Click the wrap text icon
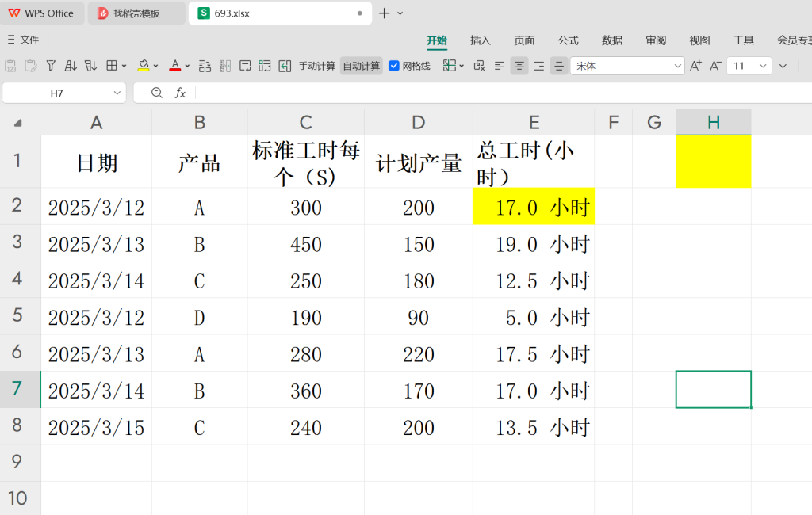 coord(245,66)
